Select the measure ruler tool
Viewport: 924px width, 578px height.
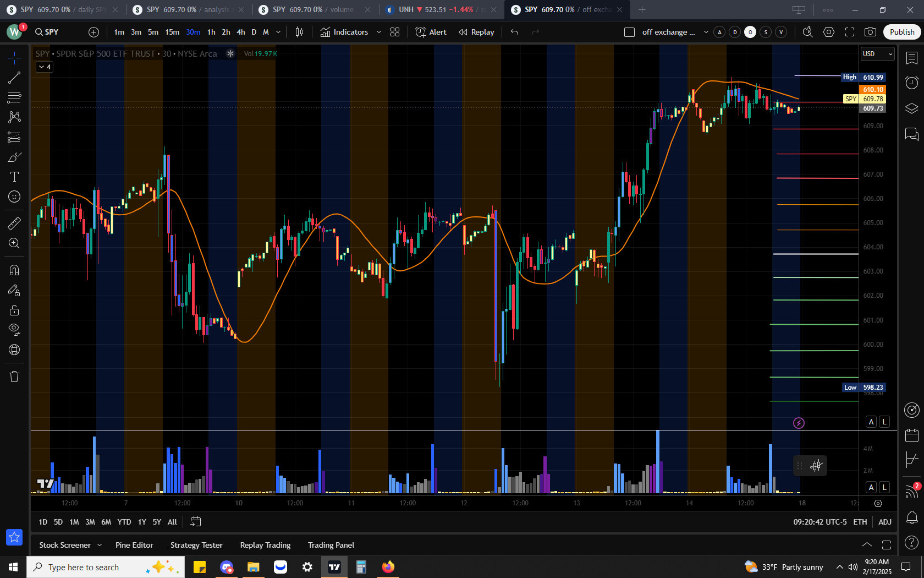click(14, 223)
